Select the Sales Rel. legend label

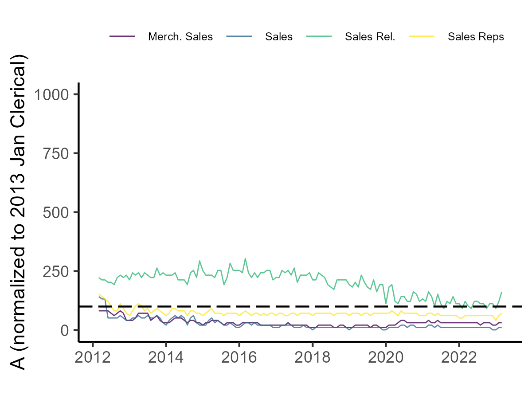coord(370,37)
